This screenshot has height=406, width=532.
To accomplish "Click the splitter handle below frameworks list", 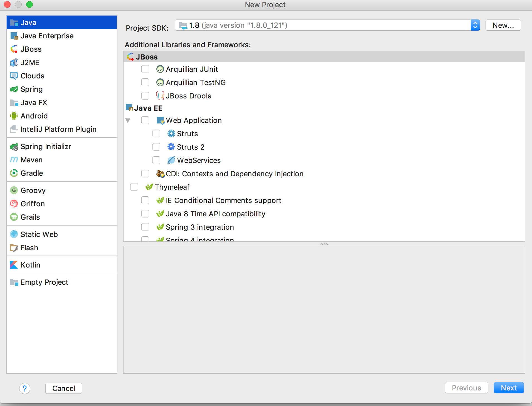I will 324,244.
